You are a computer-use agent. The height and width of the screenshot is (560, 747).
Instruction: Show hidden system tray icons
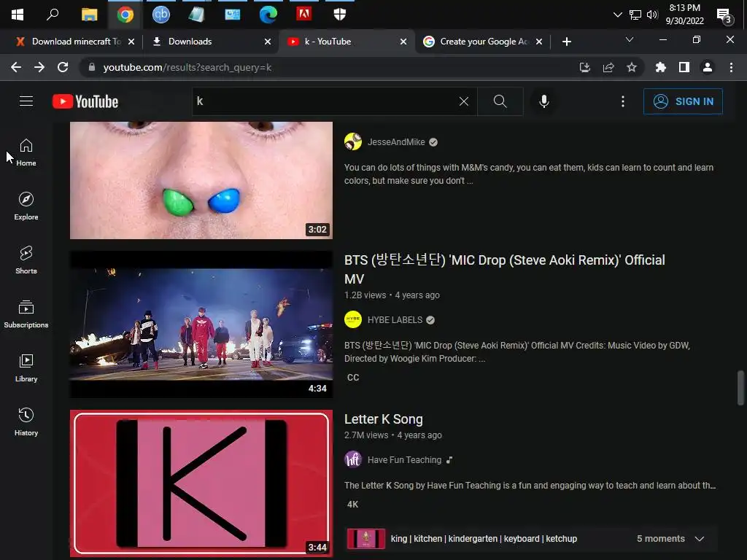coord(617,15)
